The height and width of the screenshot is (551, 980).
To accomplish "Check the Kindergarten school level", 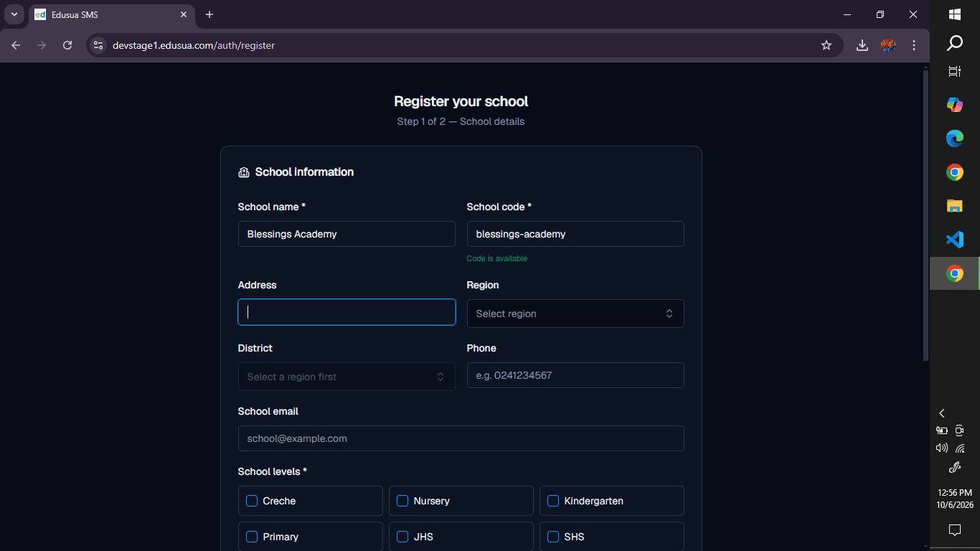I will point(553,501).
